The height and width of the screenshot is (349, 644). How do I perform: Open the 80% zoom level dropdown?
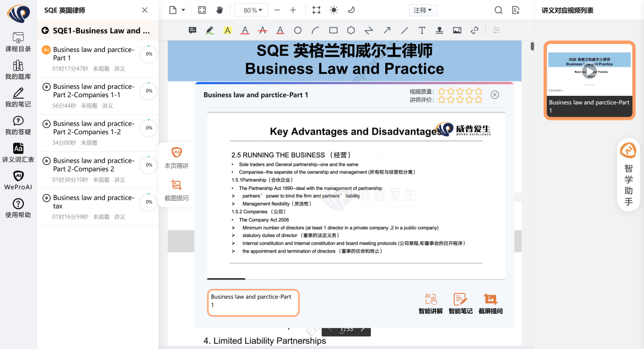[251, 10]
